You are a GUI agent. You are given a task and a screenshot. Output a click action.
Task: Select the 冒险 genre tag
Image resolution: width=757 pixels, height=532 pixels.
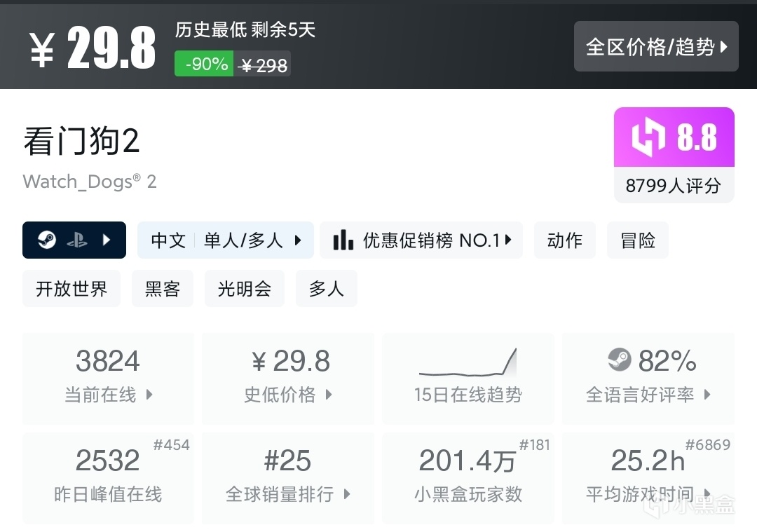638,240
